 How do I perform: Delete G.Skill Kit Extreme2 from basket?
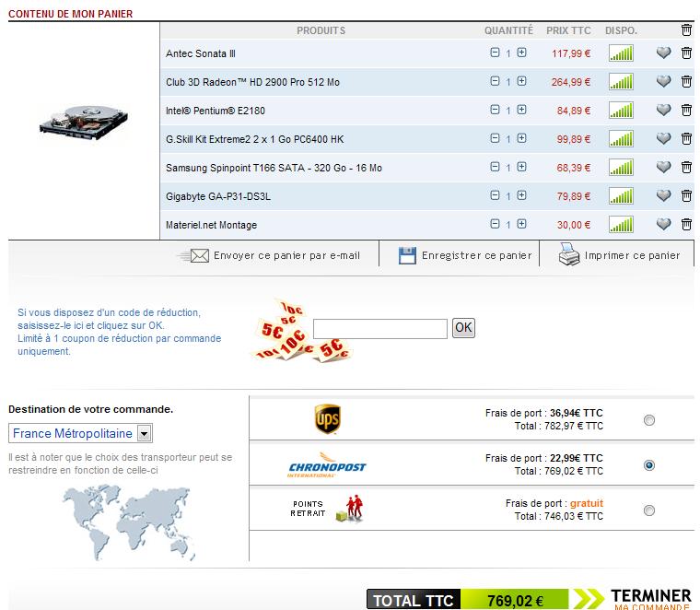[686, 139]
